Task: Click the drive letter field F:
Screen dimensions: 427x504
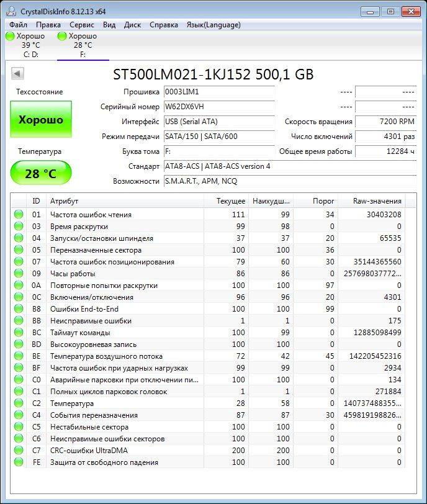Action: (x=219, y=151)
